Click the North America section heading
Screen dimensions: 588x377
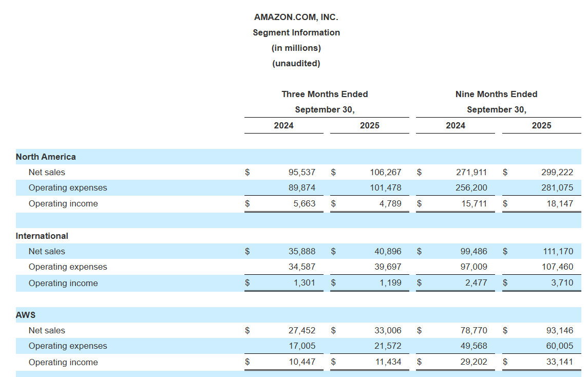46,157
